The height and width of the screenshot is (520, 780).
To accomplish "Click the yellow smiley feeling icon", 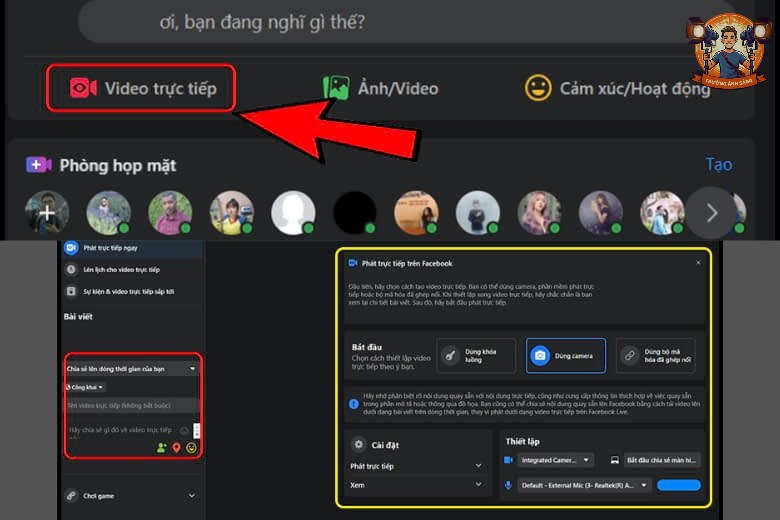I will point(538,88).
